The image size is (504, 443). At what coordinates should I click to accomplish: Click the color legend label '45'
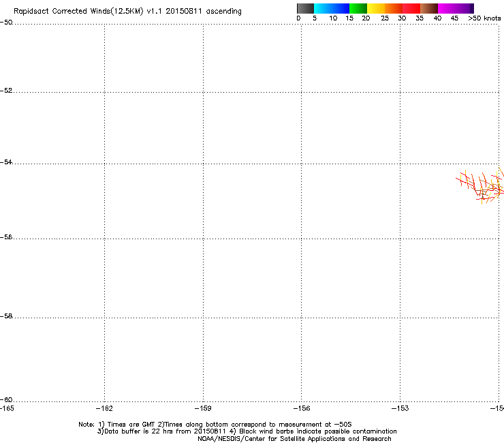(454, 18)
